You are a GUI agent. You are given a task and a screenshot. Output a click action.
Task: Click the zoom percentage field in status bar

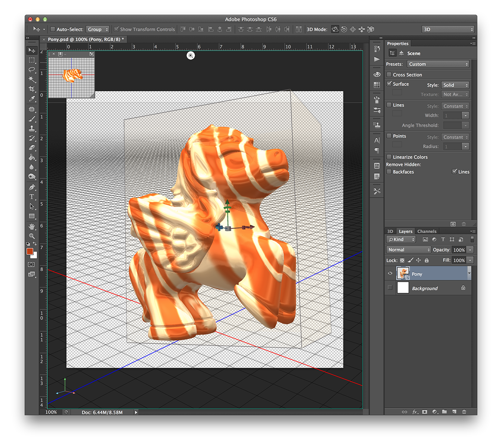(52, 412)
